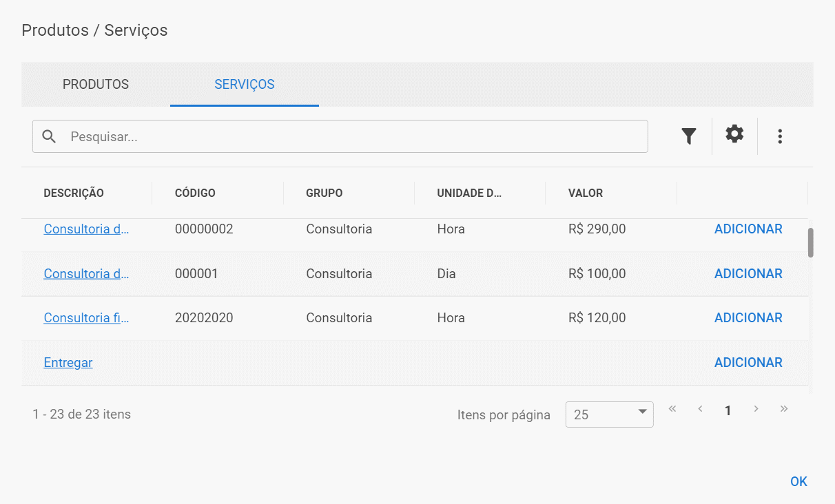This screenshot has width=835, height=504.
Task: Add the R$ 120,00 service via Adicionar
Action: 748,317
